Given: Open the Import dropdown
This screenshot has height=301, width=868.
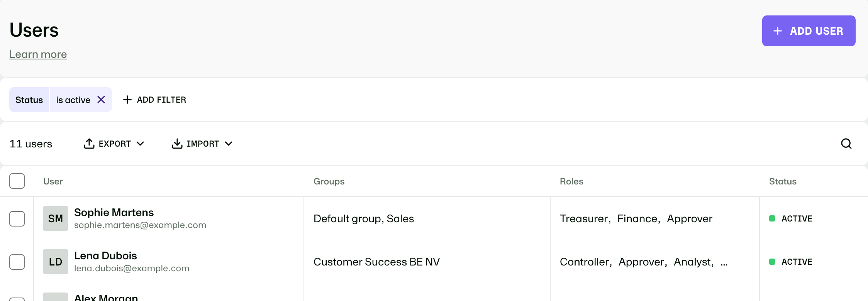Looking at the screenshot, I should coord(202,144).
